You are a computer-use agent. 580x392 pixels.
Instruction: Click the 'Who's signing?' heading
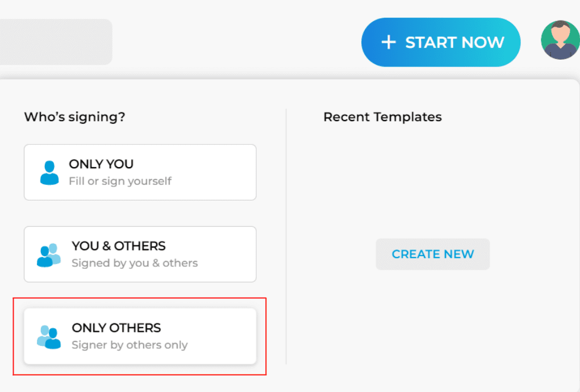click(x=75, y=117)
